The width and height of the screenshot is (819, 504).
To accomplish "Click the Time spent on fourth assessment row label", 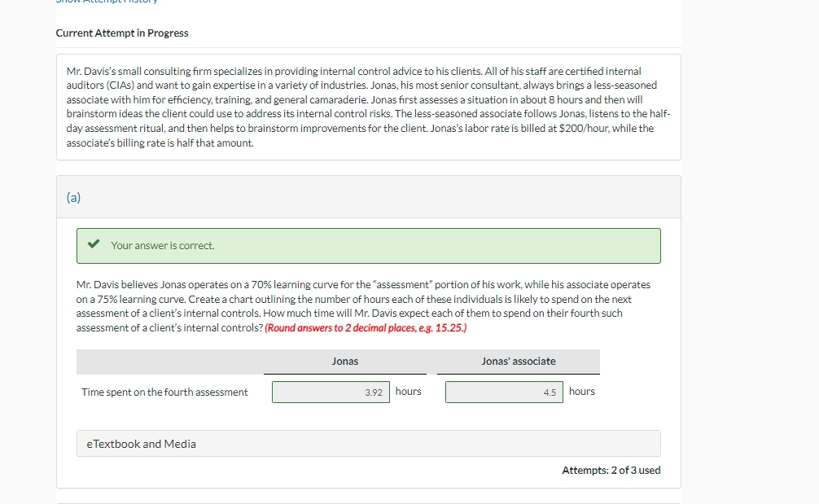I will pyautogui.click(x=164, y=392).
